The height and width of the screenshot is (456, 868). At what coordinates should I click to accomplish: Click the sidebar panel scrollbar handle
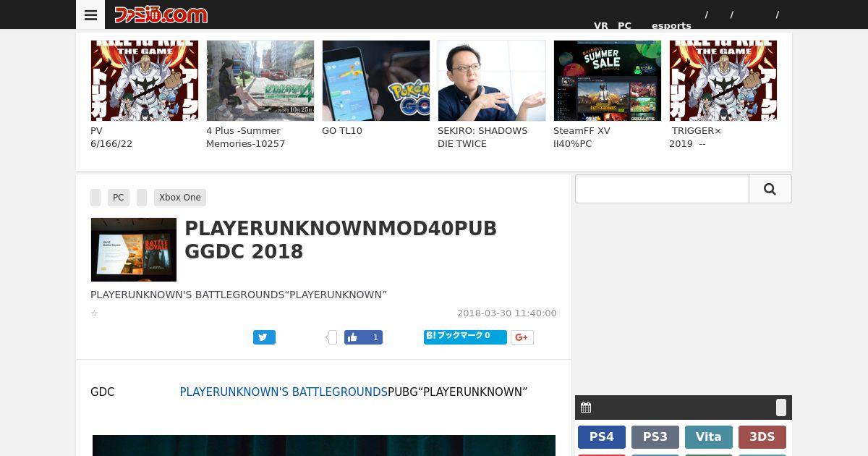[x=781, y=408]
